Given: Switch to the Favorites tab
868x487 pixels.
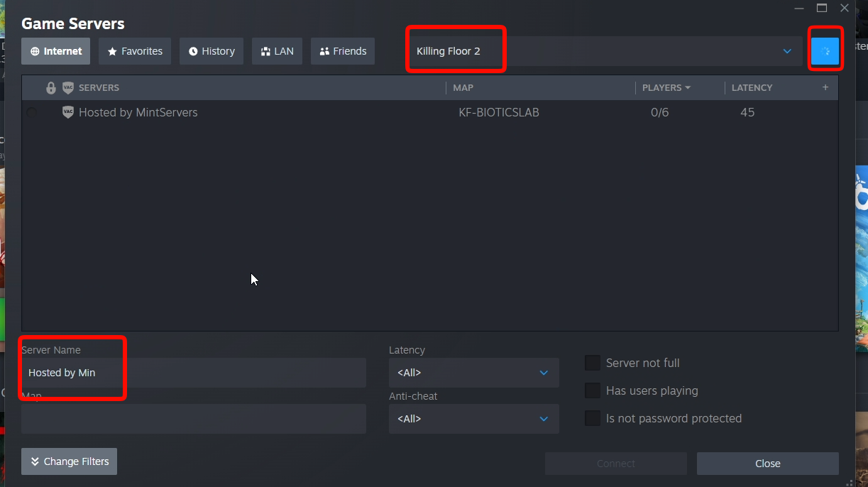Looking at the screenshot, I should 135,51.
